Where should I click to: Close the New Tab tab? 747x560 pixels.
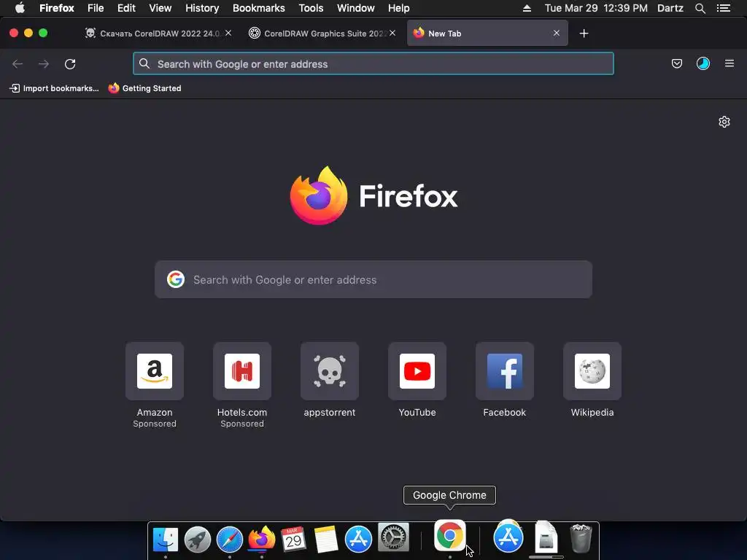coord(557,33)
